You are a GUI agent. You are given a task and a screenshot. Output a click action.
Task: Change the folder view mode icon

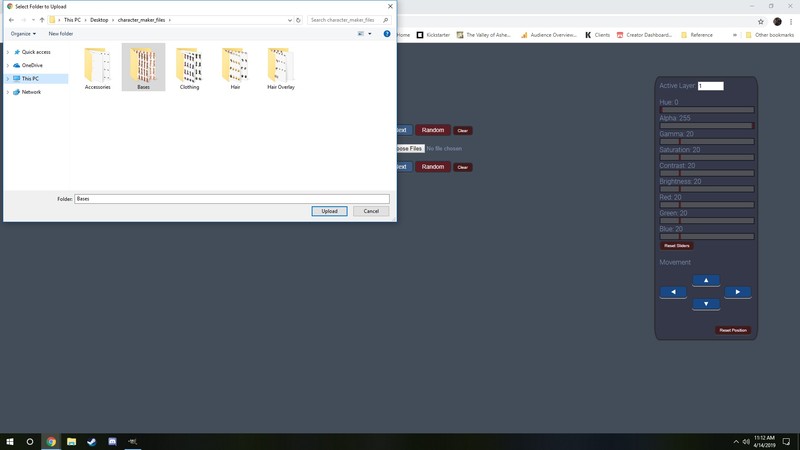[x=361, y=34]
